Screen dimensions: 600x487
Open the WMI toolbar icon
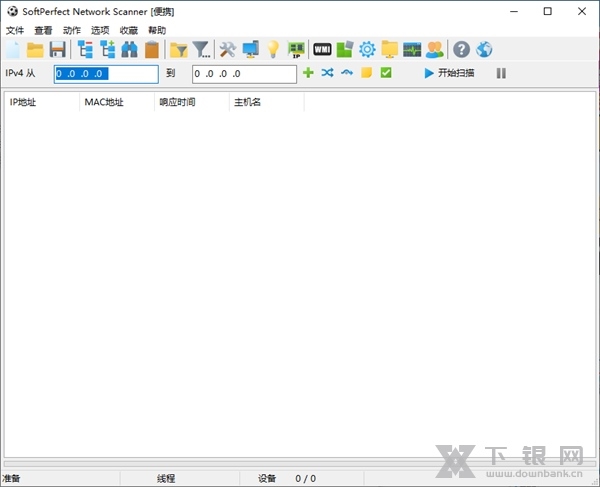(322, 49)
